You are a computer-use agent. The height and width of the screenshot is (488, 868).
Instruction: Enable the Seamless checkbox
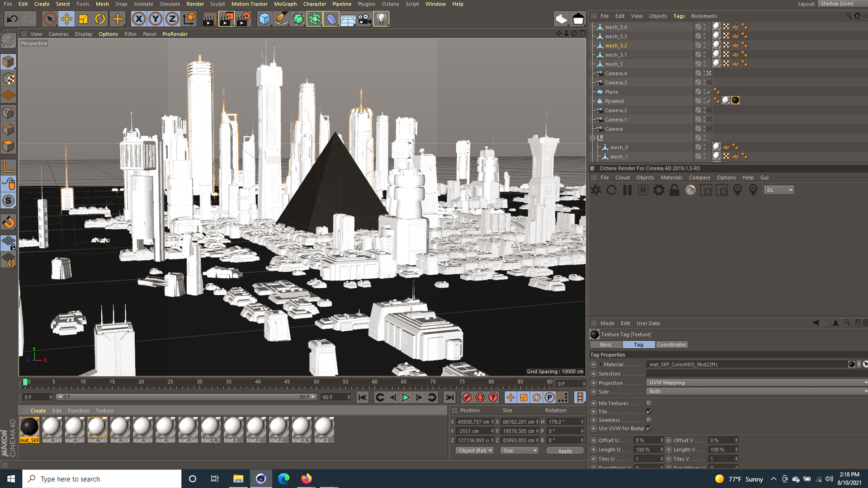pyautogui.click(x=649, y=420)
